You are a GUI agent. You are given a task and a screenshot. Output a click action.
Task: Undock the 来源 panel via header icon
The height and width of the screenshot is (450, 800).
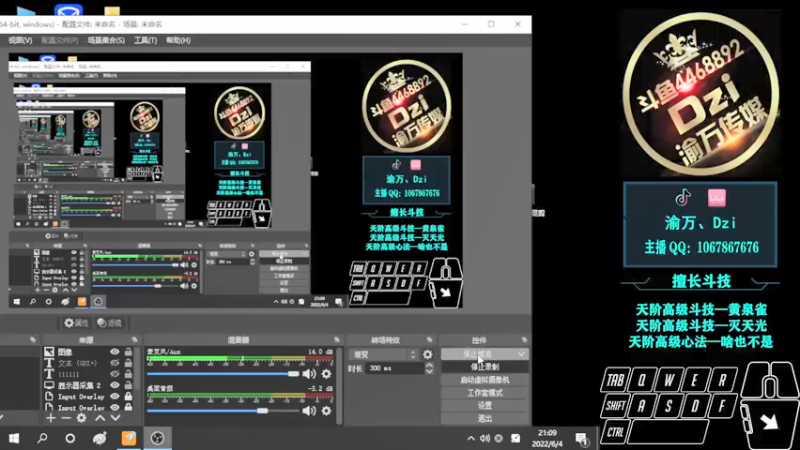coord(135,340)
